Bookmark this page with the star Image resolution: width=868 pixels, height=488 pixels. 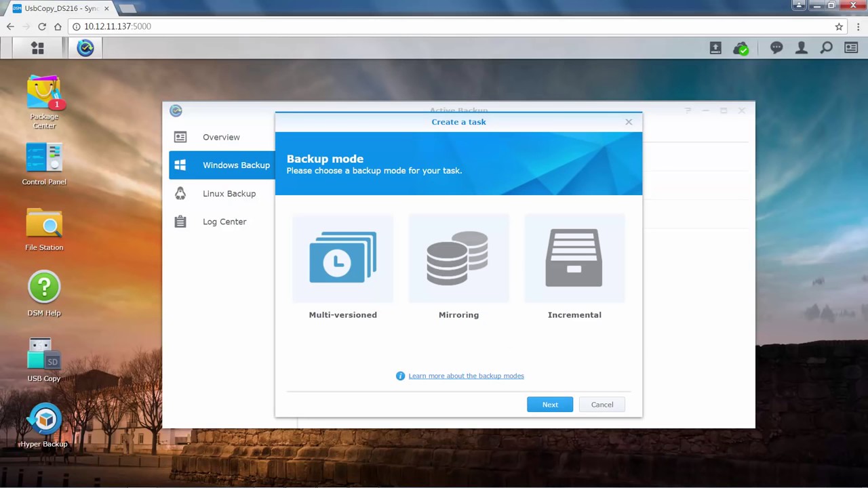(x=839, y=26)
